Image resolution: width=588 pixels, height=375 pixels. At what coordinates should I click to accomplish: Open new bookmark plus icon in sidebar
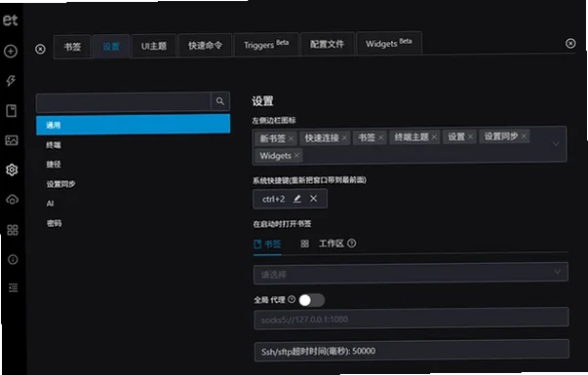[11, 51]
